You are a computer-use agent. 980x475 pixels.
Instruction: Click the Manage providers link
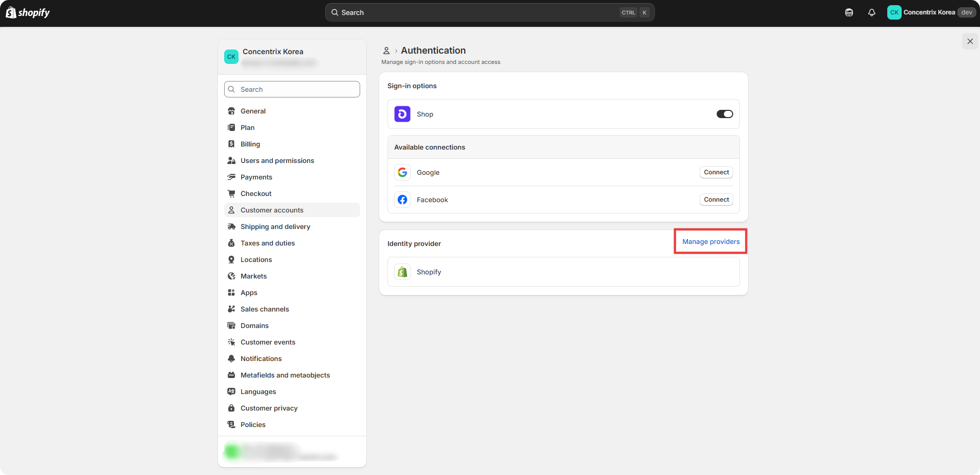[711, 241]
